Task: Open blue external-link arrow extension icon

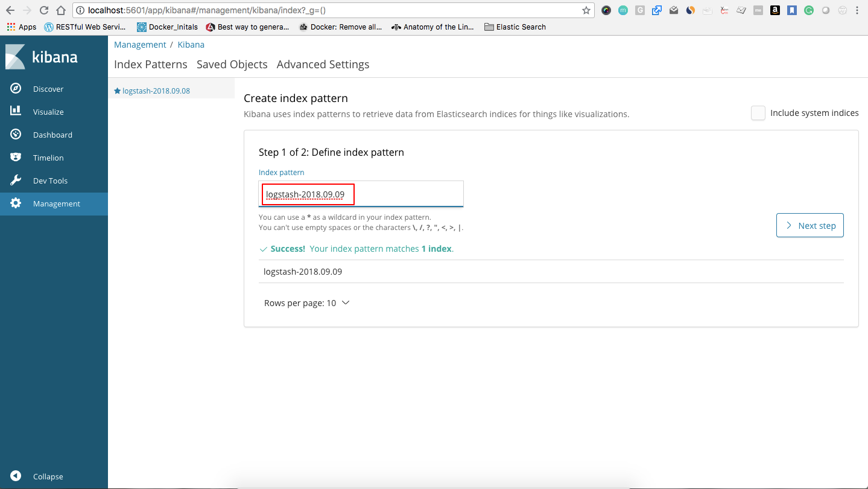Action: pos(657,10)
